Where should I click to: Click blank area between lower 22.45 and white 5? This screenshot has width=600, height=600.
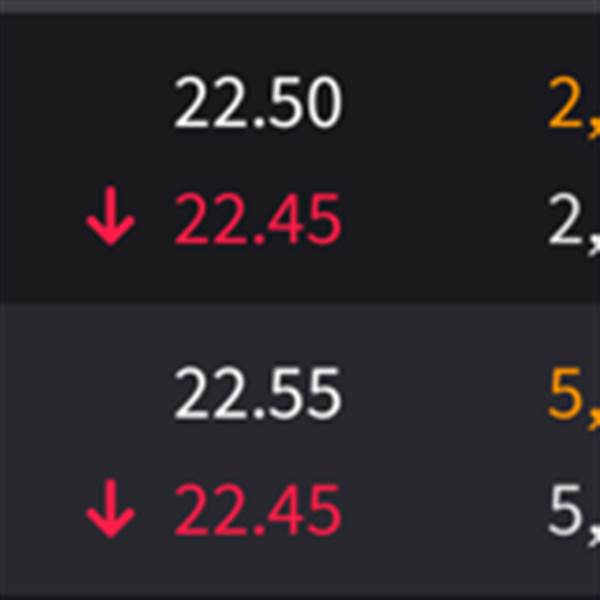click(x=445, y=511)
